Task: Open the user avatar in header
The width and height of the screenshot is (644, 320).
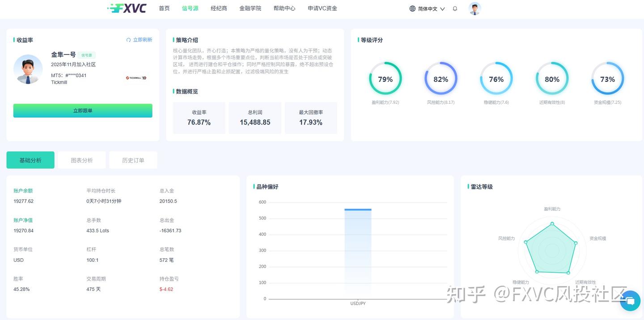Action: [x=475, y=9]
